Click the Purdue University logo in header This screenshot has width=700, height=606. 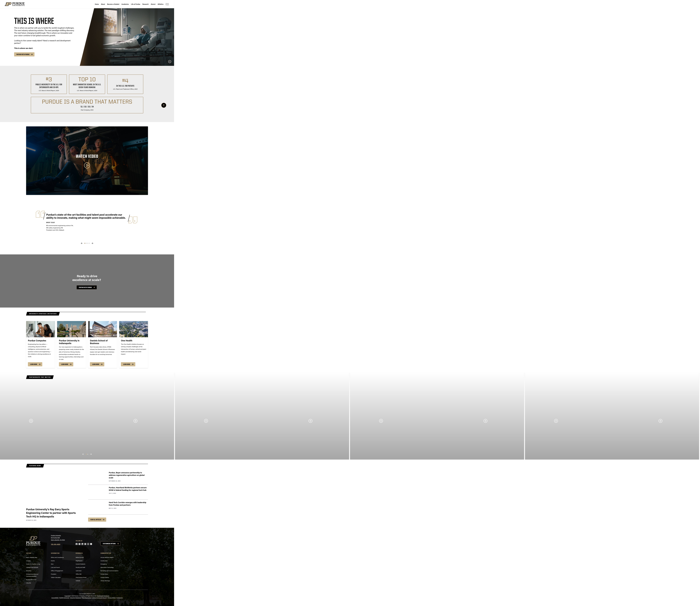(15, 4)
